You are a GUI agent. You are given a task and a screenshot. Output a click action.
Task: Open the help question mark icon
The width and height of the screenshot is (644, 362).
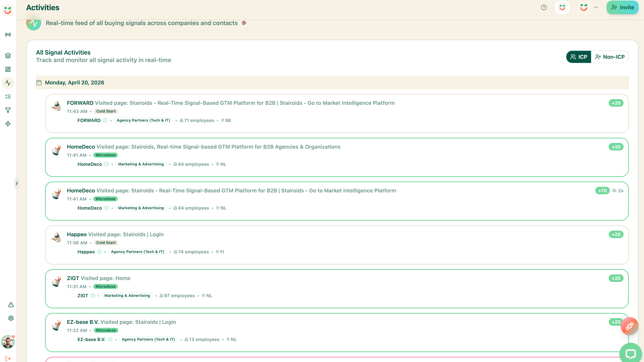pos(544,8)
